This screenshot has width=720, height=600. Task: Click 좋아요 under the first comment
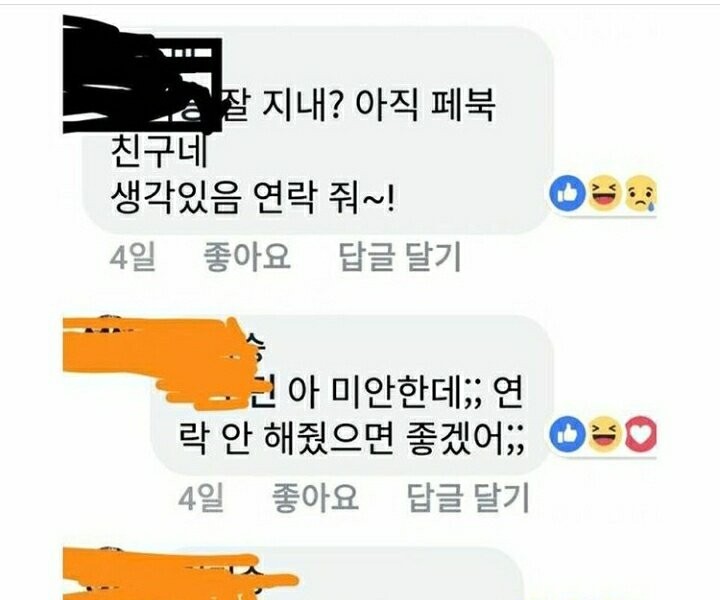247,257
